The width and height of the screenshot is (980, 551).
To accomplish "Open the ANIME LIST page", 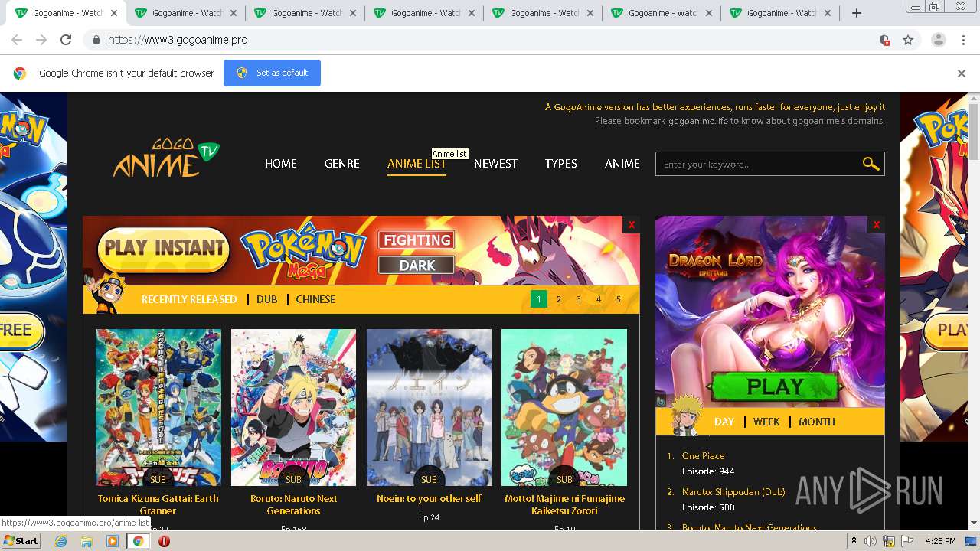I will tap(416, 164).
